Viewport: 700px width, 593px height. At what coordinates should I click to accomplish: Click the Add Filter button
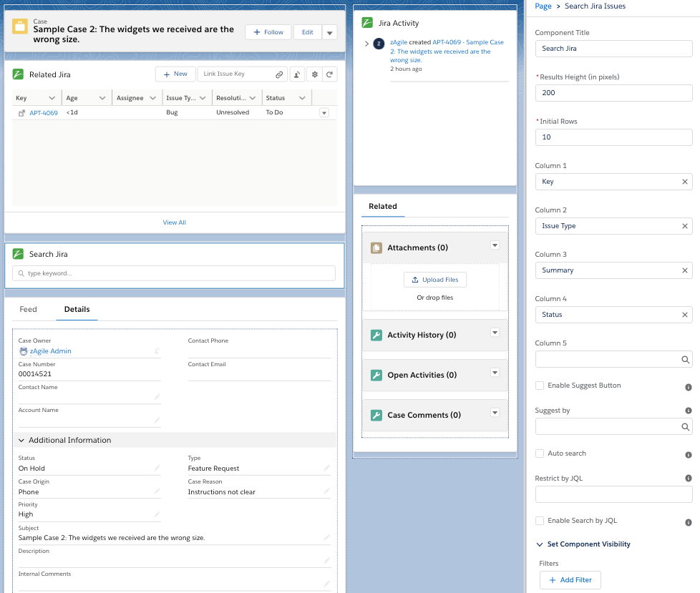(570, 579)
